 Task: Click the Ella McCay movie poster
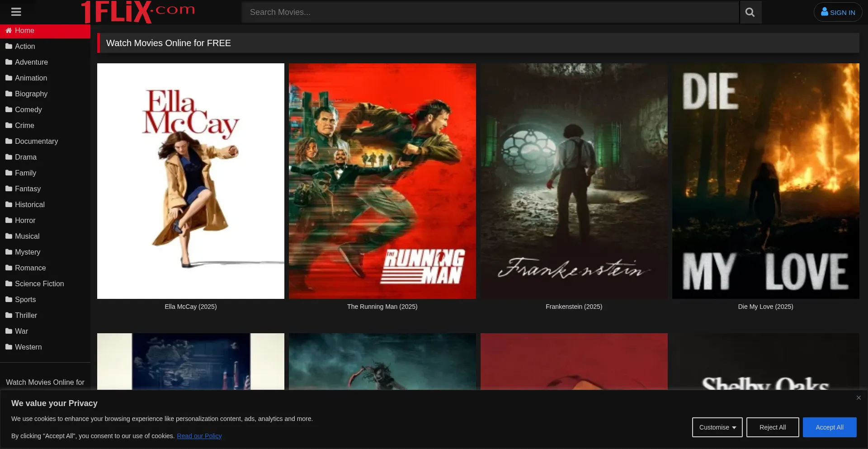coord(191,181)
